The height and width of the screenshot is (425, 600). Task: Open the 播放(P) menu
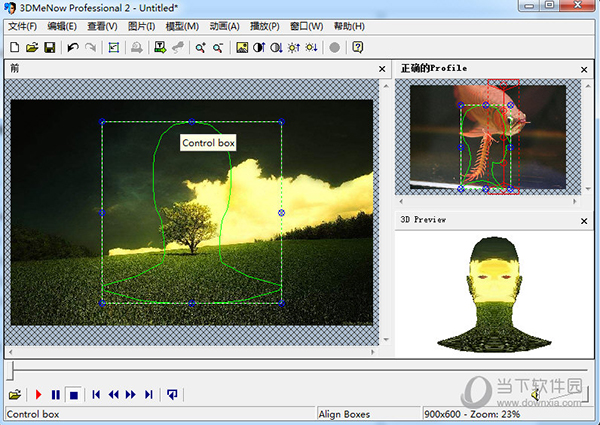point(264,26)
